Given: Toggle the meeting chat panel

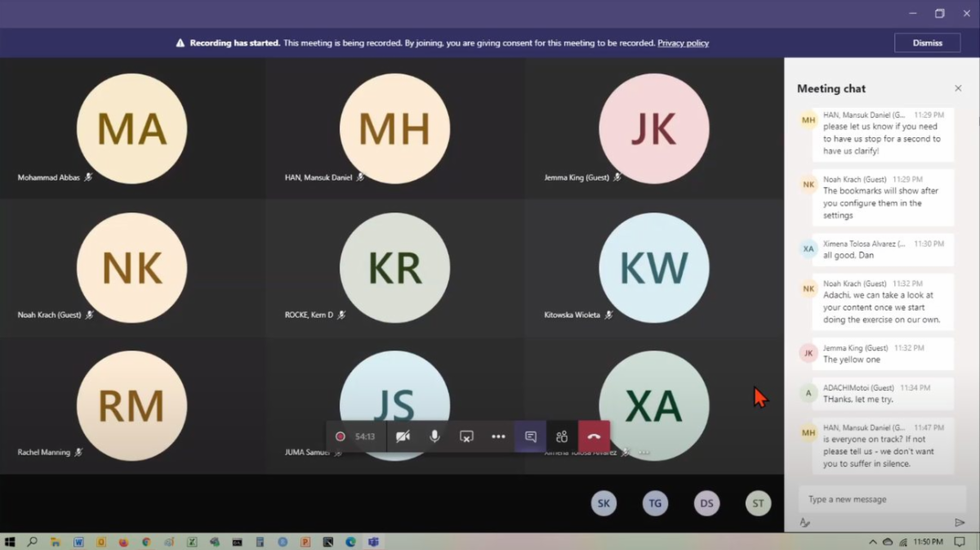Looking at the screenshot, I should pyautogui.click(x=530, y=436).
